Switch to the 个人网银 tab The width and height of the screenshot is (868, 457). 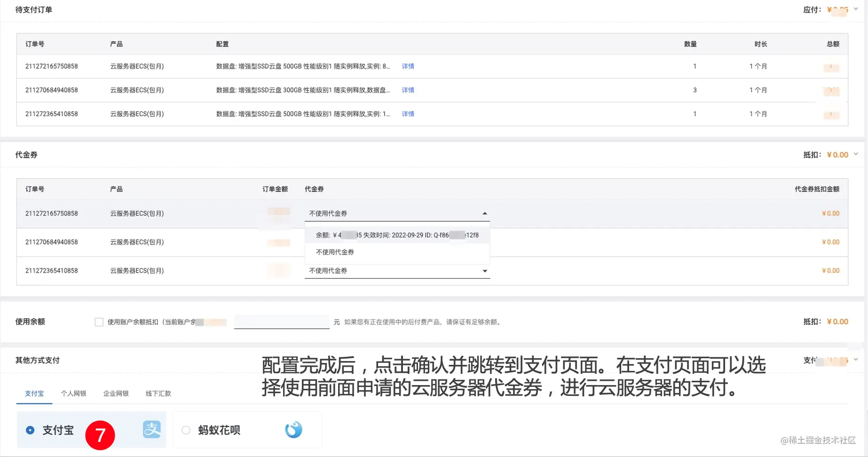point(73,394)
